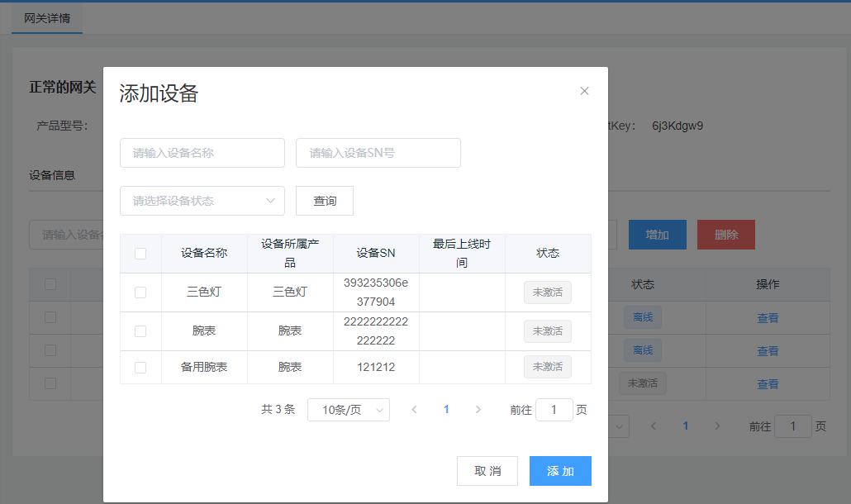Viewport: 851px width, 504px height.
Task: Go to previous page arrow in dialog
Action: tap(415, 410)
